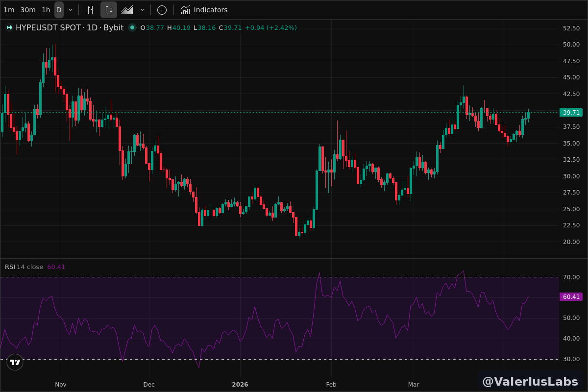
Task: Click the Compare or Add Symbol plus icon
Action: (162, 10)
